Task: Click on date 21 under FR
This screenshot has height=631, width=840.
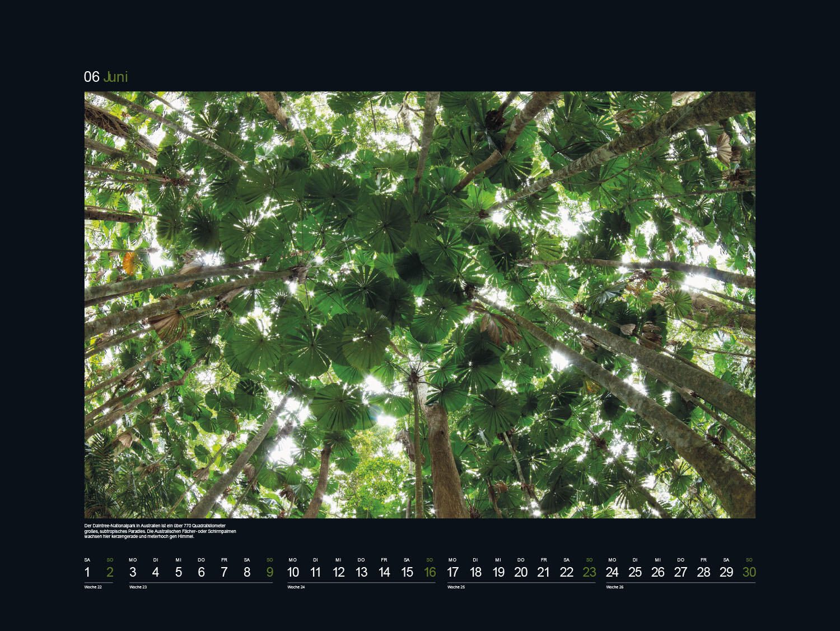Action: coord(543,572)
